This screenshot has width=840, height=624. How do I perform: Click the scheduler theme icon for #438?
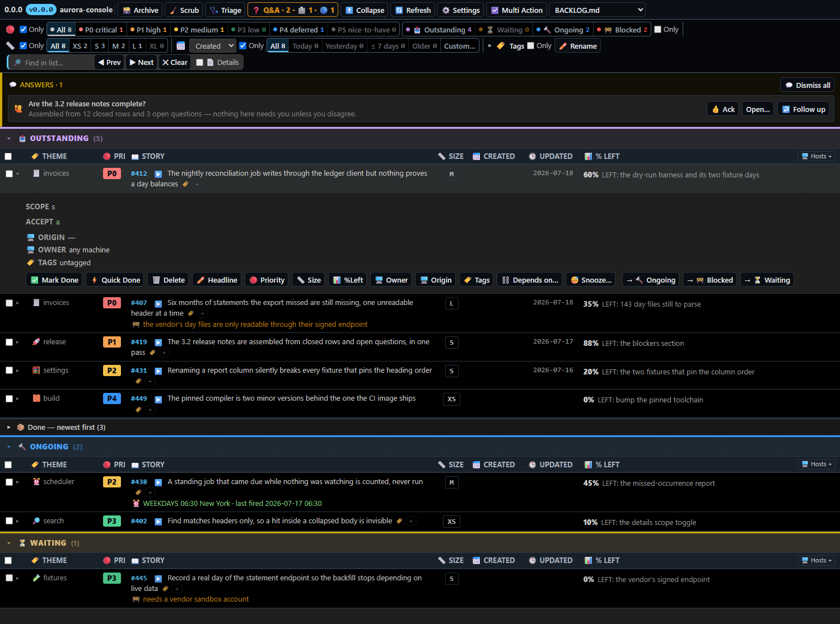[x=36, y=482]
